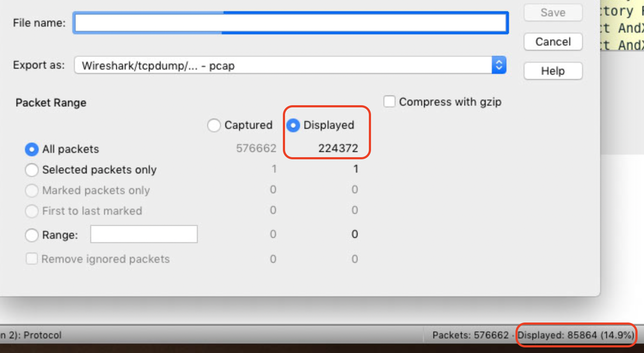644x353 pixels.
Task: Click the Protocol status bar field
Action: [31, 335]
